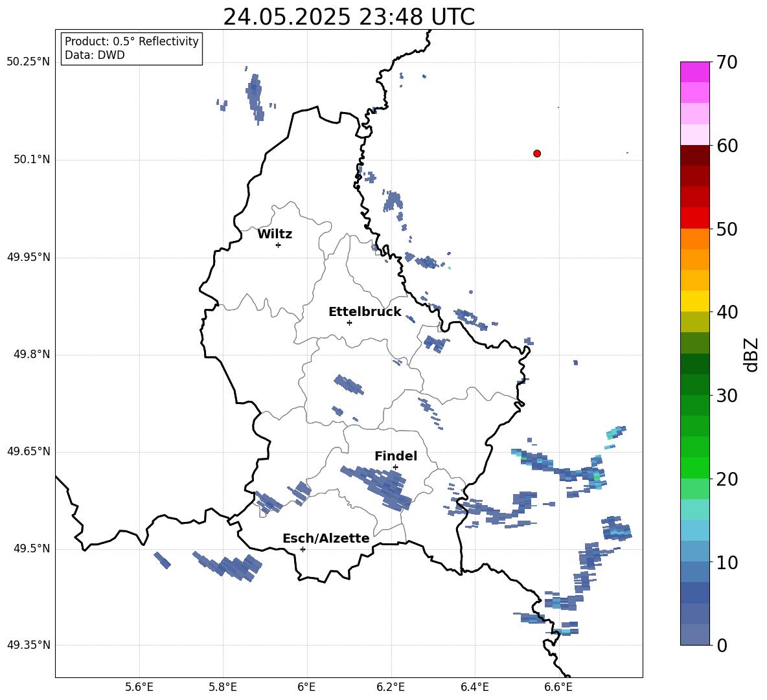Click the colorbar tick label 40
Image resolution: width=767 pixels, height=700 pixels.
(x=727, y=312)
